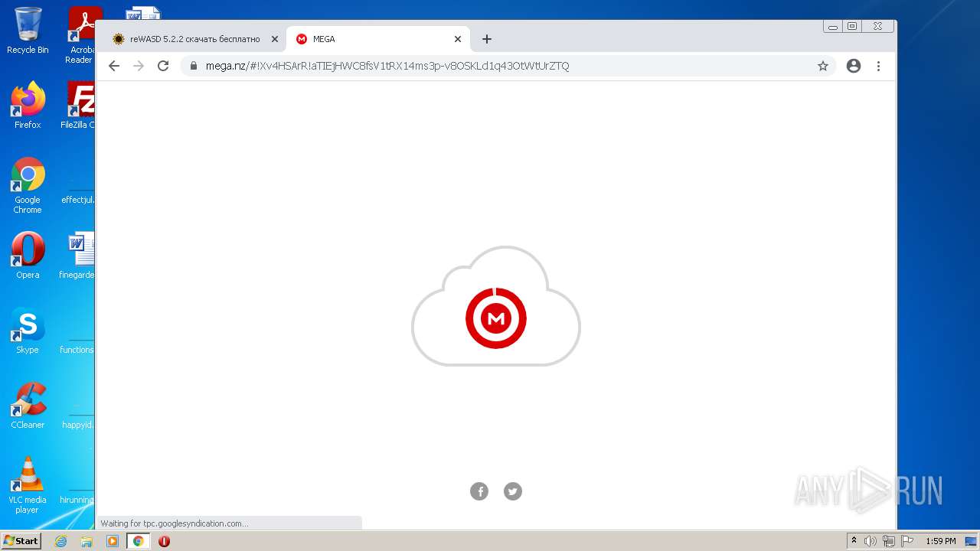The image size is (980, 551).
Task: View site info via the padlock icon
Action: coord(194,66)
